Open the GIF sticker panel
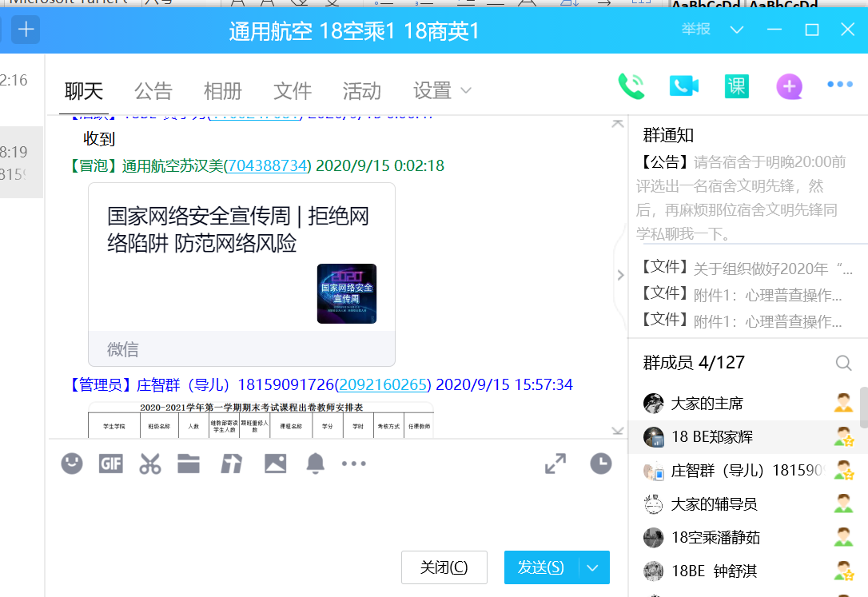This screenshot has height=597, width=868. (x=110, y=464)
